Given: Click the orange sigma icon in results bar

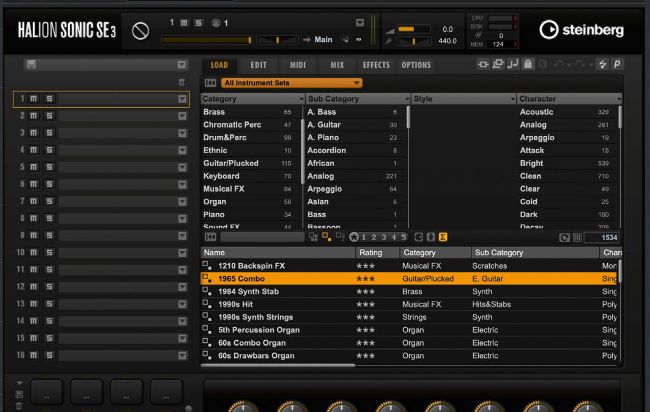Looking at the screenshot, I should click(x=443, y=237).
